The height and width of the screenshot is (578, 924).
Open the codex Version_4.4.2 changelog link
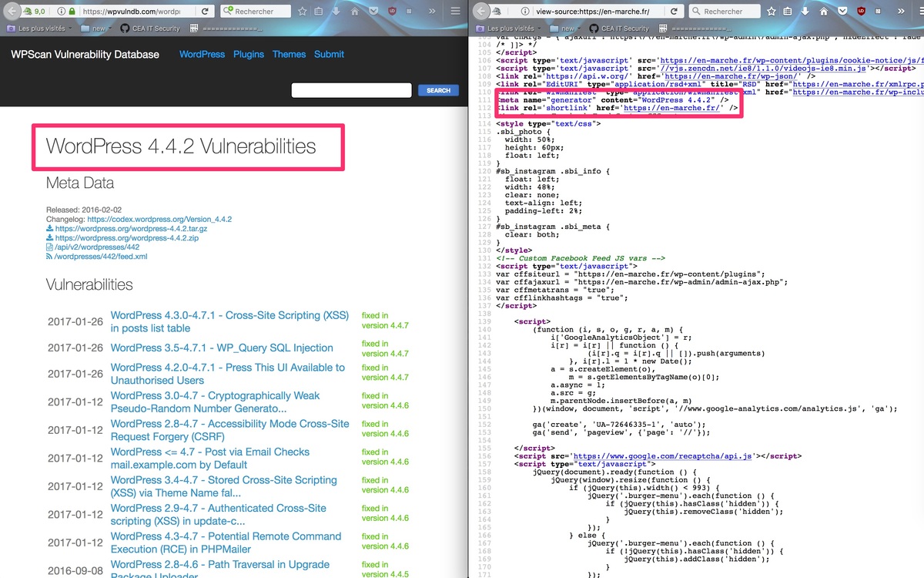[159, 219]
